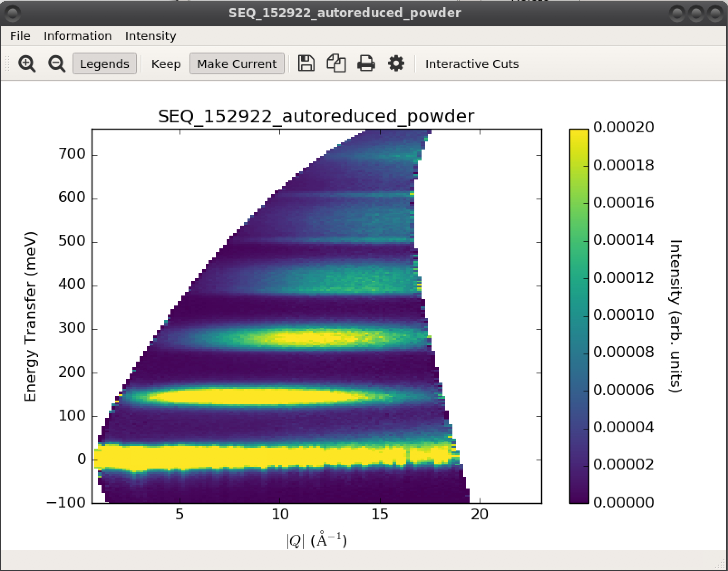The image size is (728, 571).
Task: Print the plot via the printer icon
Action: (x=366, y=63)
